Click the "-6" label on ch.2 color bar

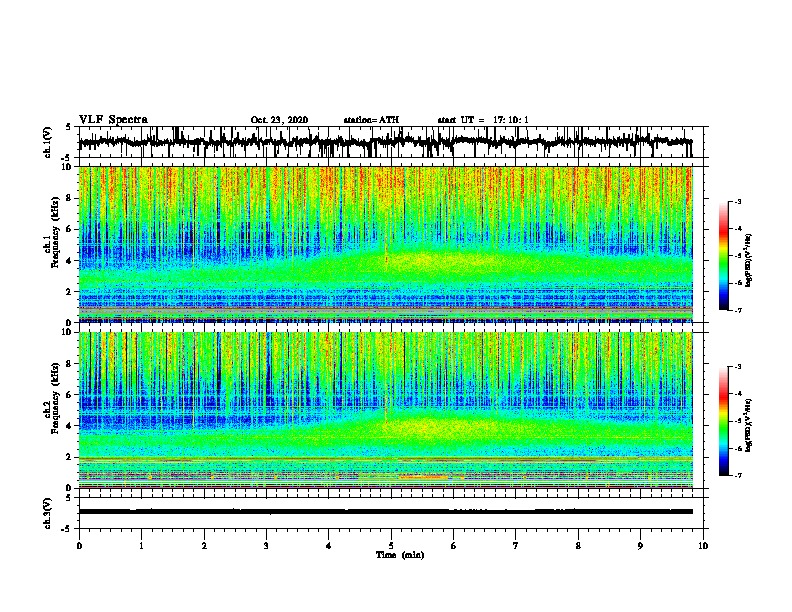click(738, 448)
